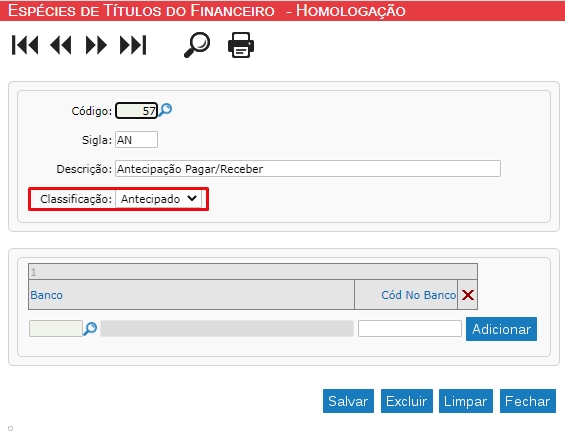
Task: Click the Cód No Banco column header
Action: (x=419, y=295)
